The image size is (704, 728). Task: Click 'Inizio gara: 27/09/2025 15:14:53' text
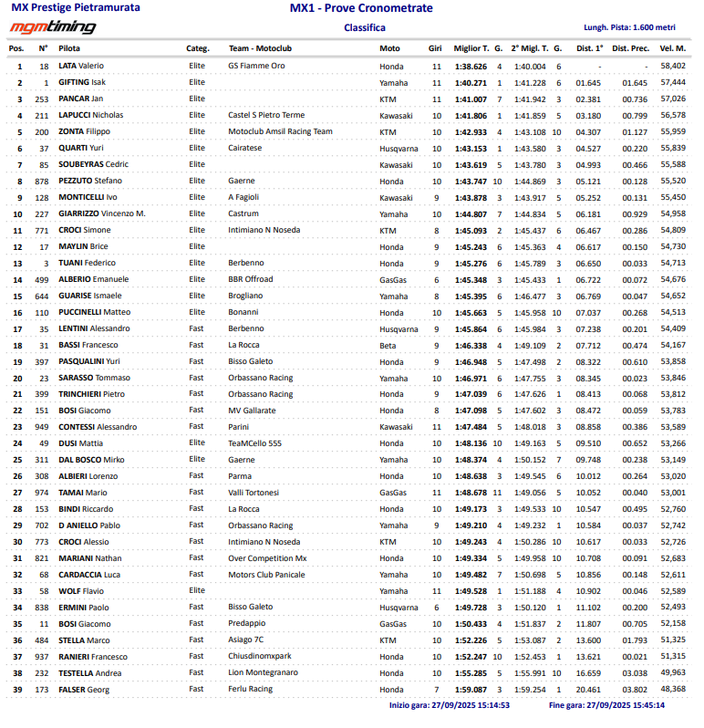coord(450,705)
